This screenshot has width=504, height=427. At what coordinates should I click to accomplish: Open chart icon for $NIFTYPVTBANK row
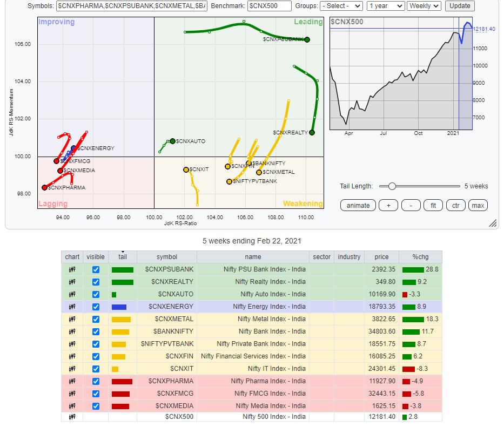[72, 344]
